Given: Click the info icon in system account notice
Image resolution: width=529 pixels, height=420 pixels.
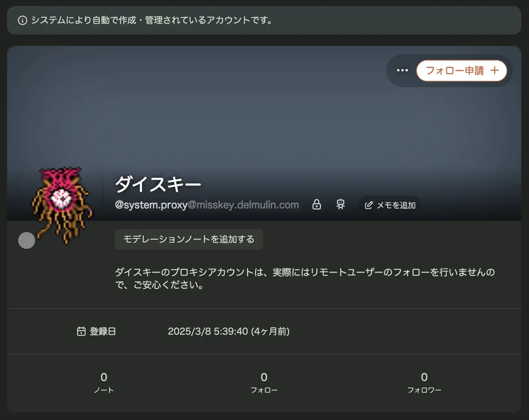Looking at the screenshot, I should tap(22, 20).
